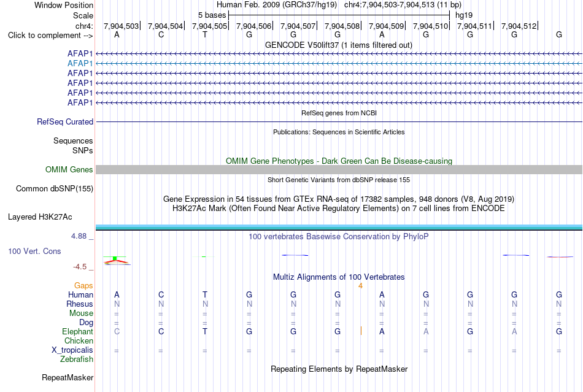Click the orange gap count "4"

coord(360,286)
